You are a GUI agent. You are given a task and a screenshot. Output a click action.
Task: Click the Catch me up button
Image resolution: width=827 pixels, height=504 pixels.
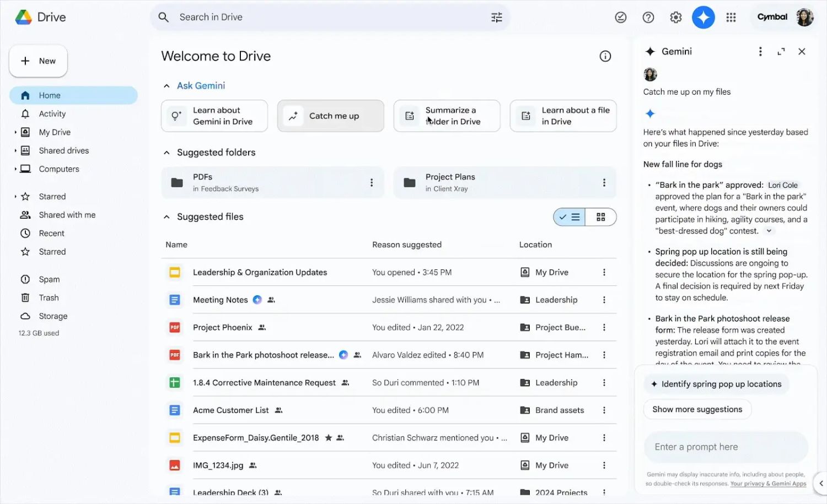click(x=330, y=116)
